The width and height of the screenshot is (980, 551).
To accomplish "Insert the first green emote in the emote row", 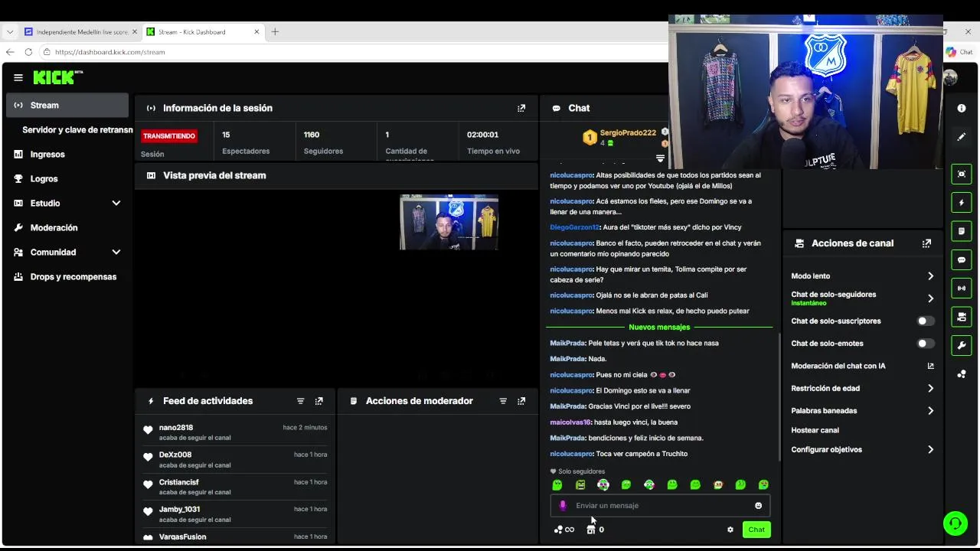I will (557, 484).
